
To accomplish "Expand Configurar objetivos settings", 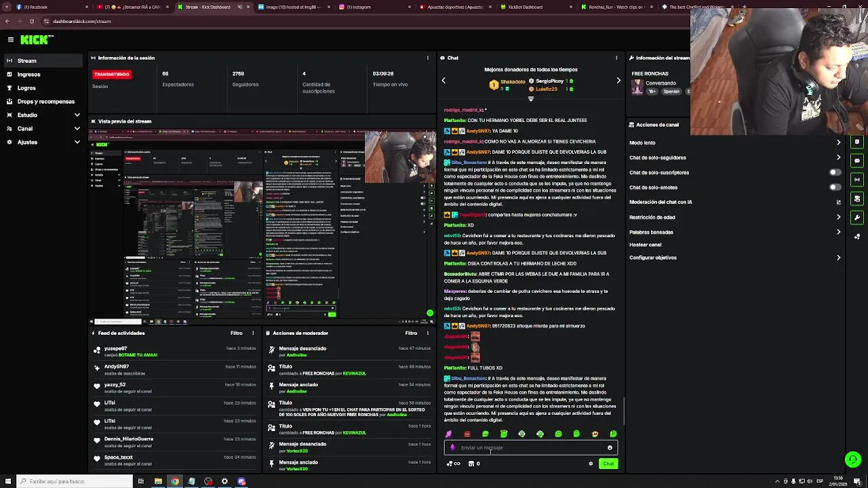I will point(838,258).
